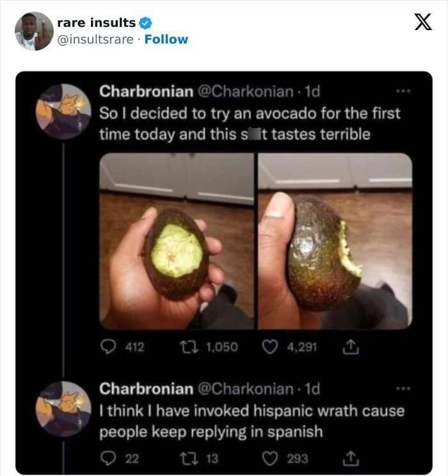Click the rare insults display name

96,23
